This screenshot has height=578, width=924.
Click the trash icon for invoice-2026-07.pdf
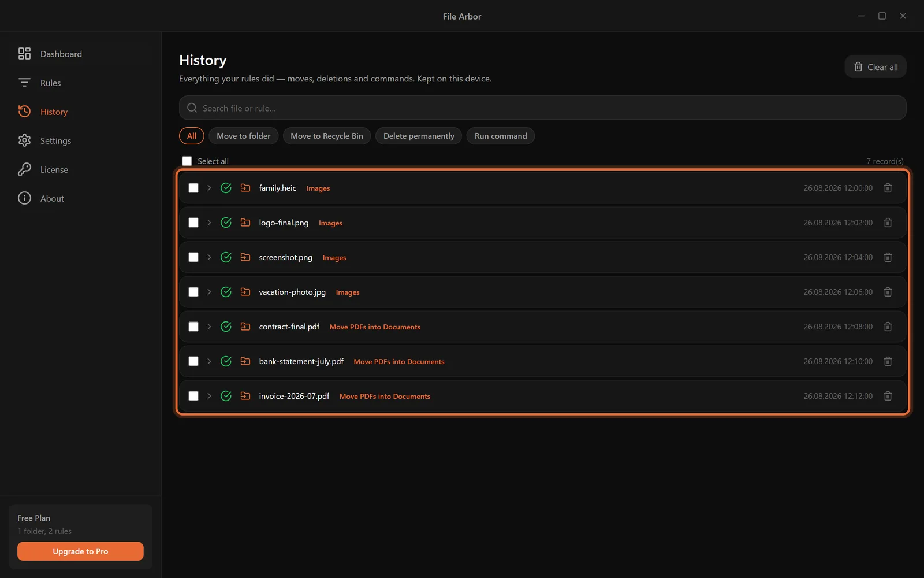point(888,396)
